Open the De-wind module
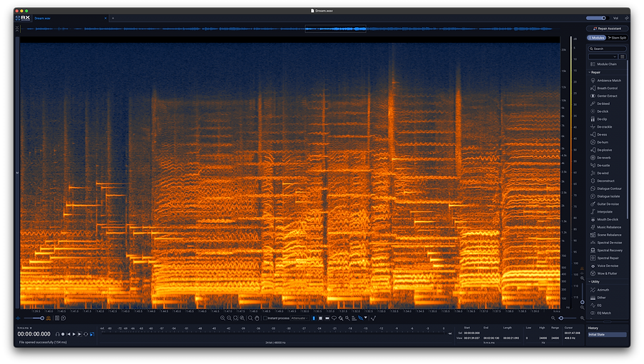This screenshot has width=644, height=364. click(x=600, y=173)
